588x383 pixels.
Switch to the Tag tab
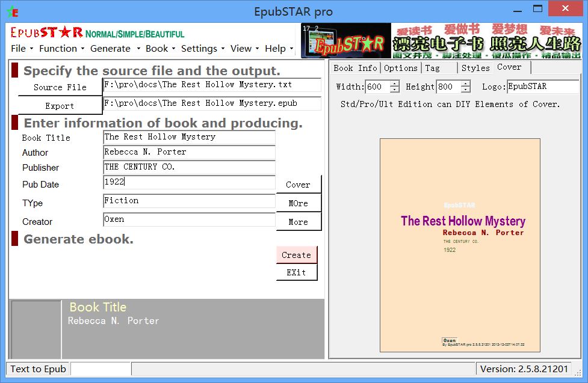[x=439, y=68]
